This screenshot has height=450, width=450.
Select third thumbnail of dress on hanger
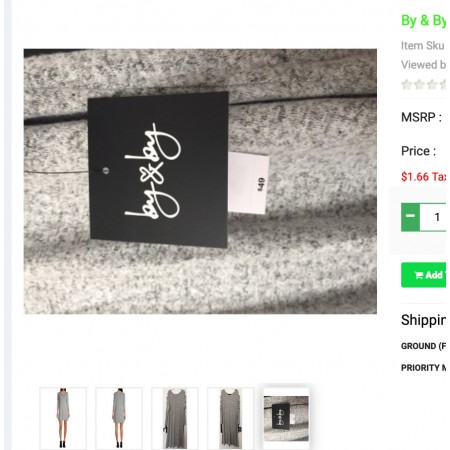pyautogui.click(x=175, y=418)
